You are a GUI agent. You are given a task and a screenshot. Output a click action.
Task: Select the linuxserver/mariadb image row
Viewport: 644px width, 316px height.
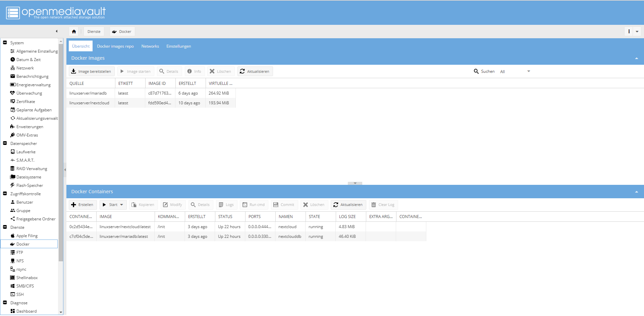(151, 93)
